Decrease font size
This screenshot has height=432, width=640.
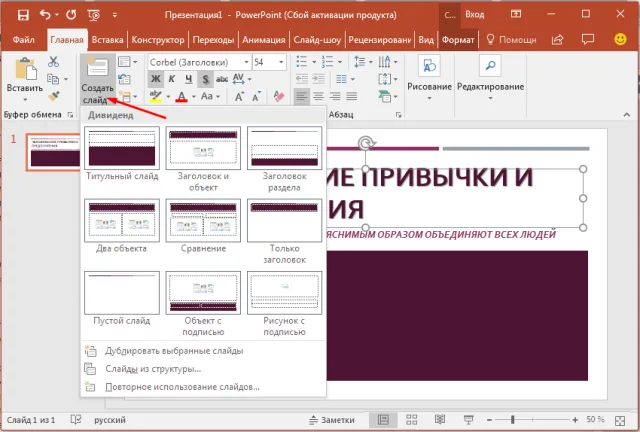256,97
